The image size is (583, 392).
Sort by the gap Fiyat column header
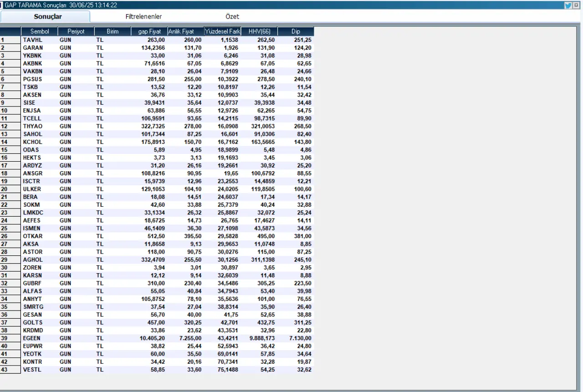click(x=149, y=31)
